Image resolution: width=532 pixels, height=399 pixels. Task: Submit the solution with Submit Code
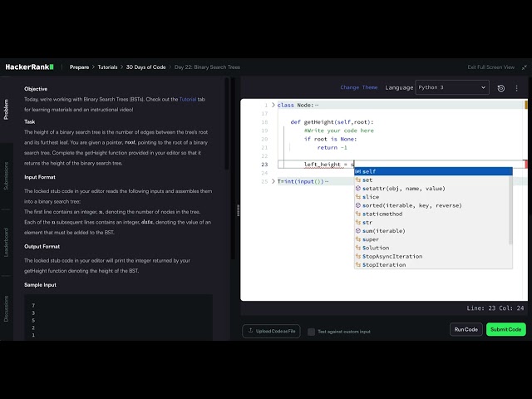click(506, 329)
